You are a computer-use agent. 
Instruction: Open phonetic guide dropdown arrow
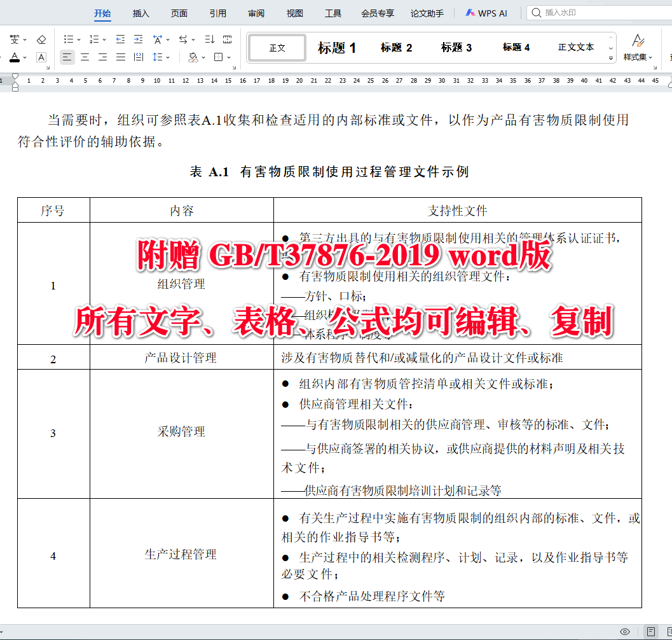click(x=25, y=39)
